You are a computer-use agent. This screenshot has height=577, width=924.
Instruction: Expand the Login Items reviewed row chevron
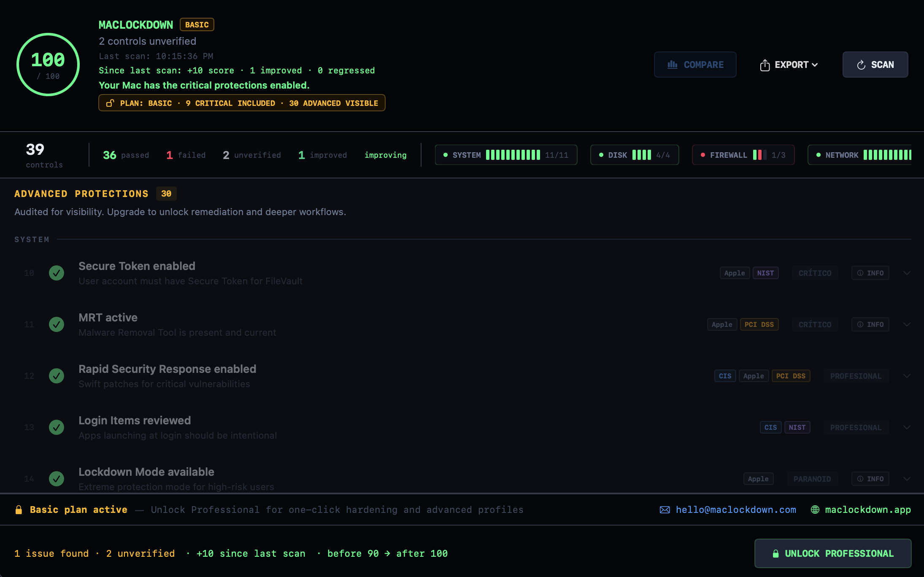907,427
